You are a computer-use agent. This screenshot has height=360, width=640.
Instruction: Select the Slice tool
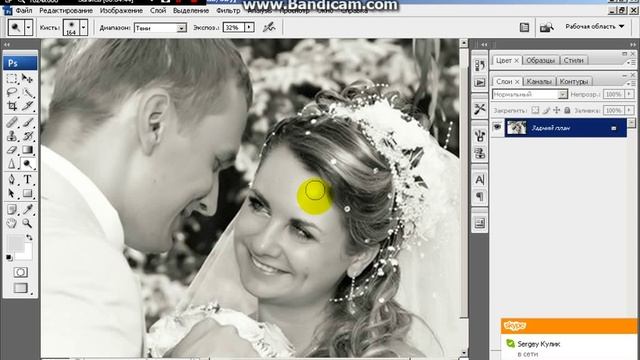(27, 106)
